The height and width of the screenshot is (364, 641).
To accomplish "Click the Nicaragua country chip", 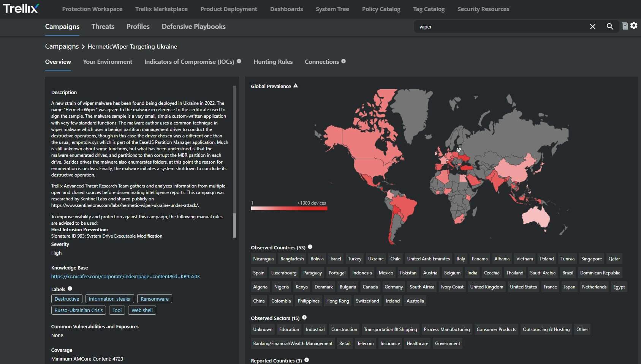I will (x=263, y=259).
